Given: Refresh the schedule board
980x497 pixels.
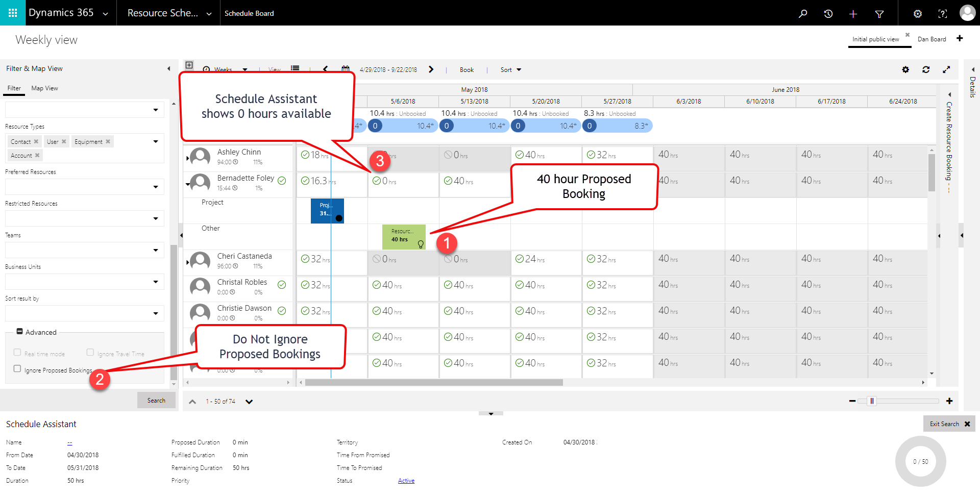Looking at the screenshot, I should tap(926, 69).
